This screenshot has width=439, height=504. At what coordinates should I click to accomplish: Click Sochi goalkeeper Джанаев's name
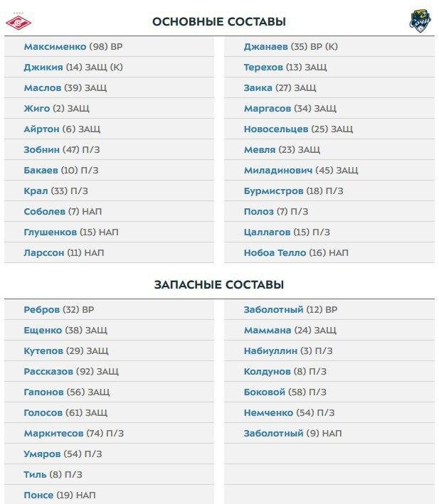(x=265, y=47)
